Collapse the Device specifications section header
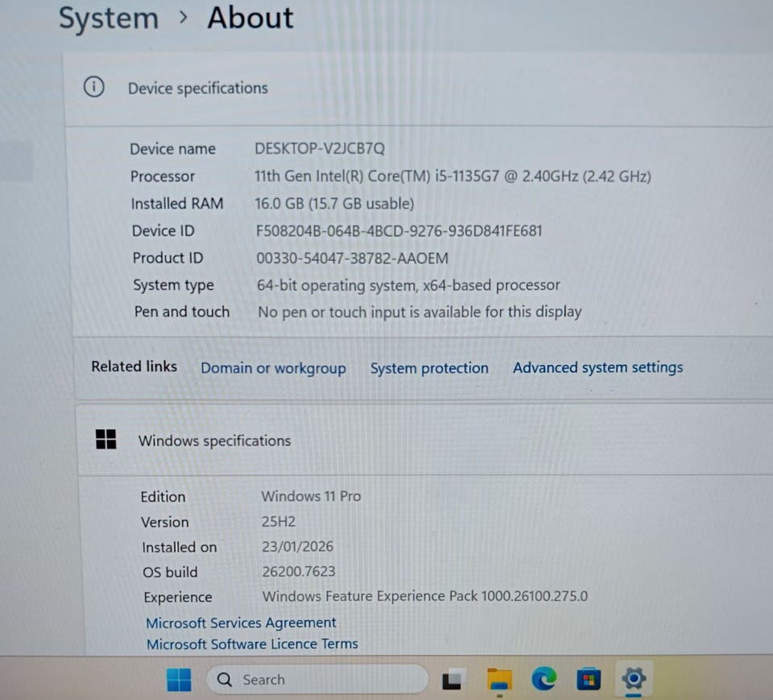 (419, 89)
